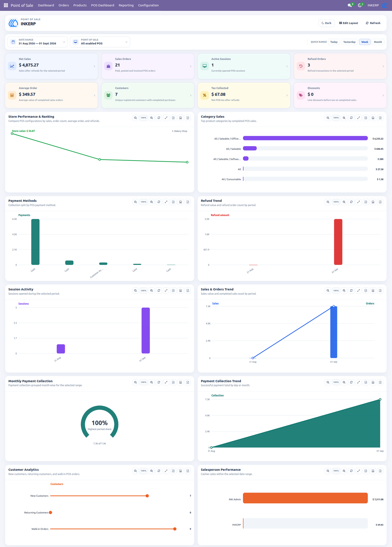Export the Session Activity chart as image

point(180,291)
